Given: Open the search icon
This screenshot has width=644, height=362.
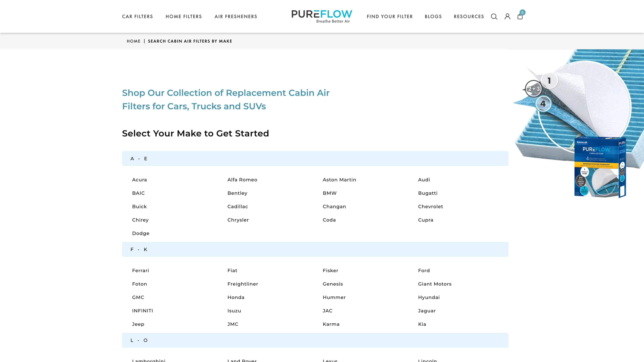Looking at the screenshot, I should pyautogui.click(x=494, y=16).
